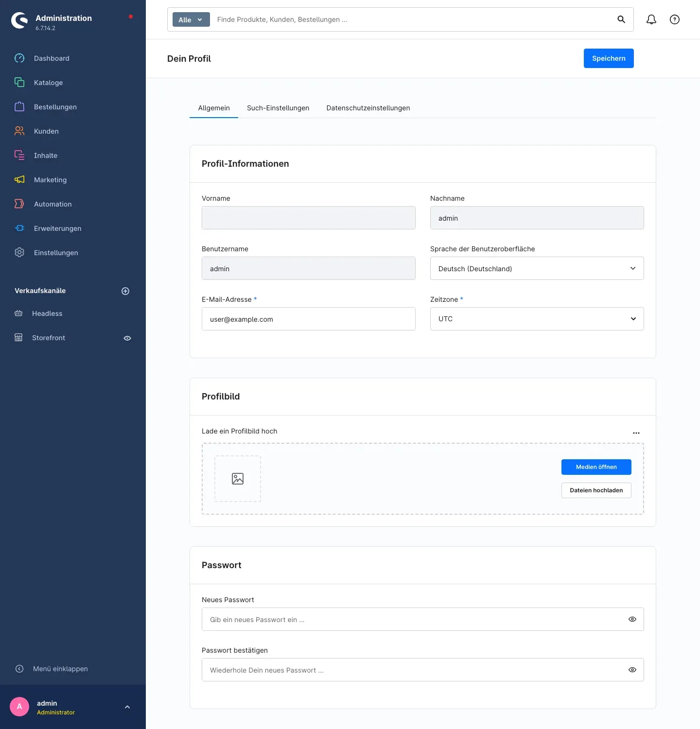
Task: Open the Bestellungen bag icon
Action: [19, 107]
